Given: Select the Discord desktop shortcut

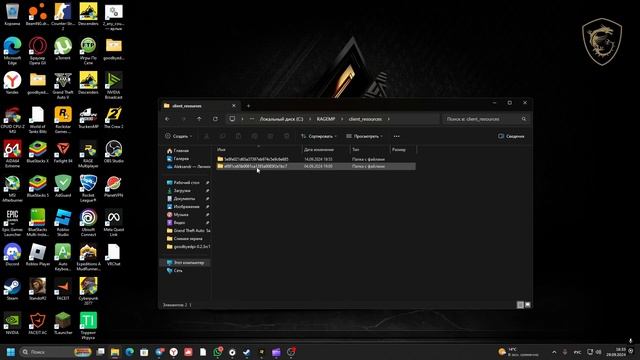Looking at the screenshot, I should [12, 255].
